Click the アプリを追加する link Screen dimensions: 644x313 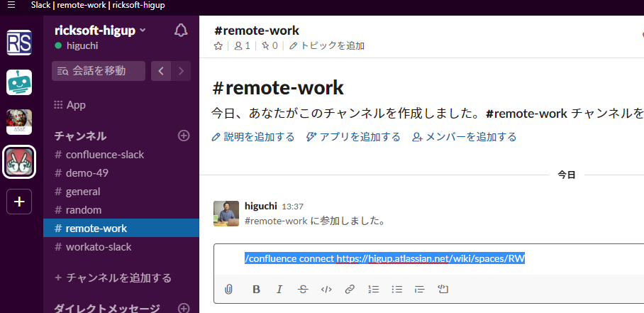(x=353, y=137)
